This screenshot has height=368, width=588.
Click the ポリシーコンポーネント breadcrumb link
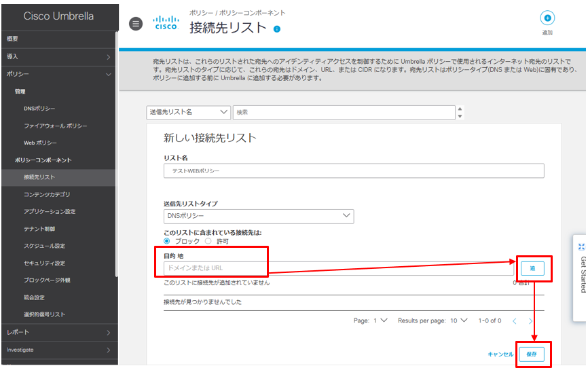tap(252, 13)
